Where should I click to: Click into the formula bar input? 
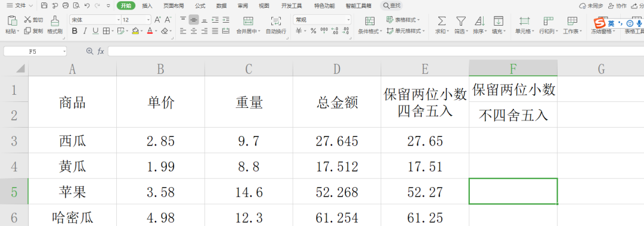[376, 51]
